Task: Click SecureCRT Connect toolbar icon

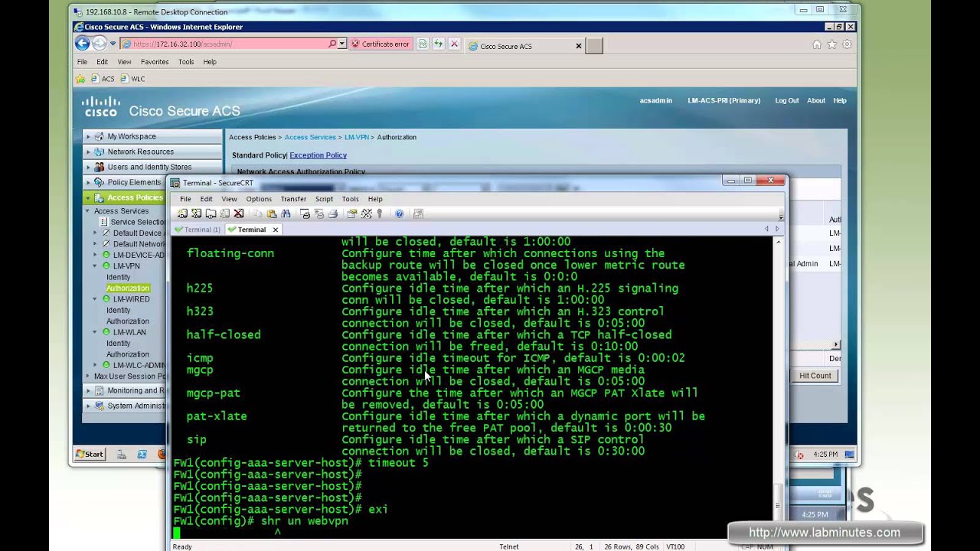Action: [182, 214]
